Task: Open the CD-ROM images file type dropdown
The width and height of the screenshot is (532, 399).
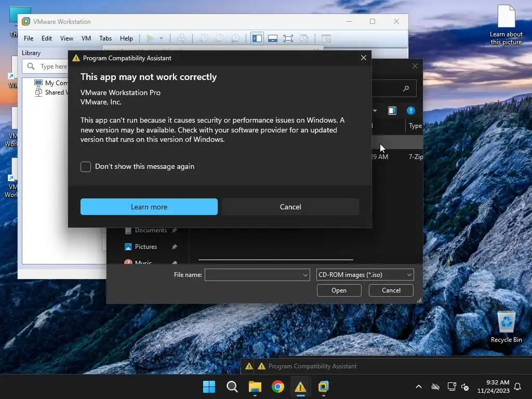Action: click(x=365, y=275)
